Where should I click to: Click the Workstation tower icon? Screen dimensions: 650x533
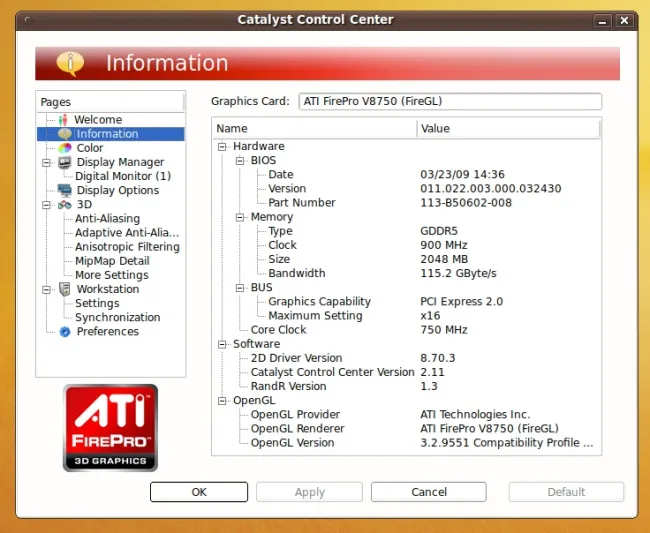point(65,289)
